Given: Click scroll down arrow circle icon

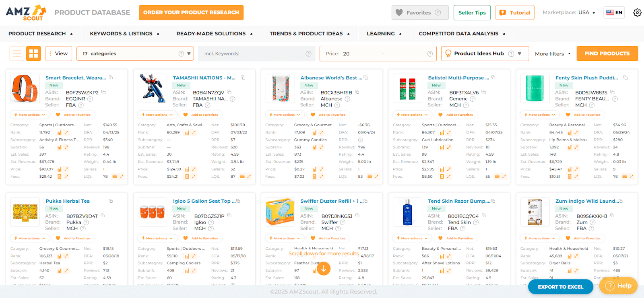Looking at the screenshot, I should coord(324,269).
